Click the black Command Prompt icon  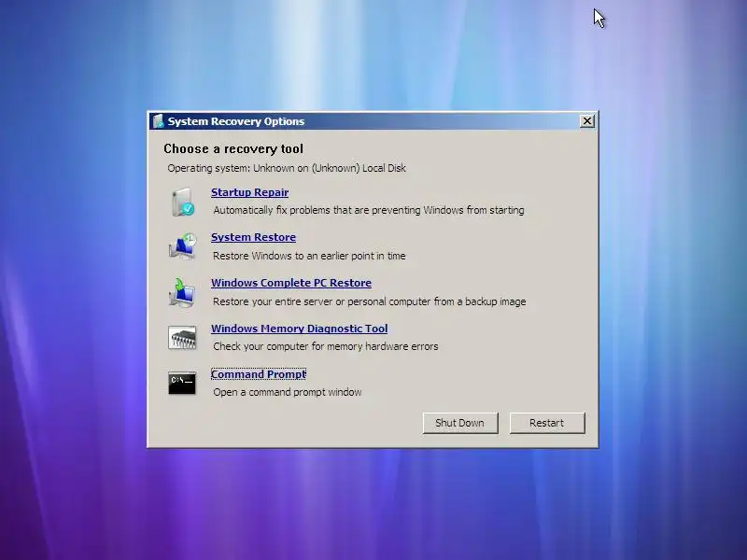pos(182,383)
